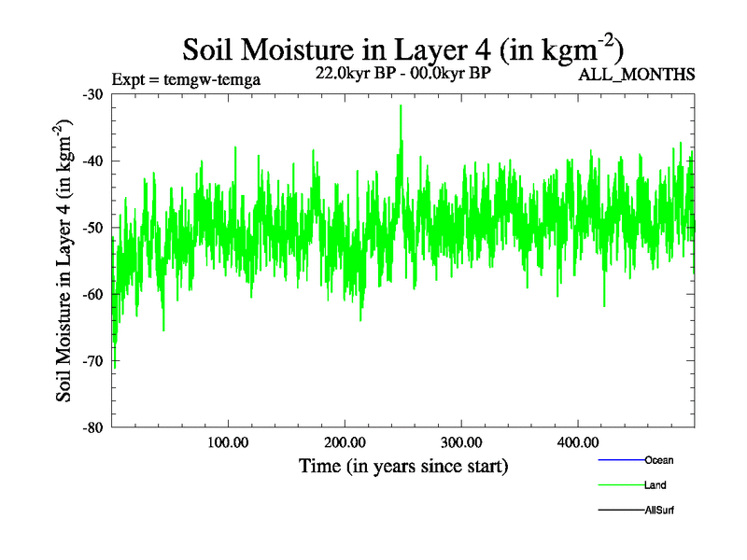747x560 pixels.
Task: Click the vertical y-axis title text
Action: (65, 261)
